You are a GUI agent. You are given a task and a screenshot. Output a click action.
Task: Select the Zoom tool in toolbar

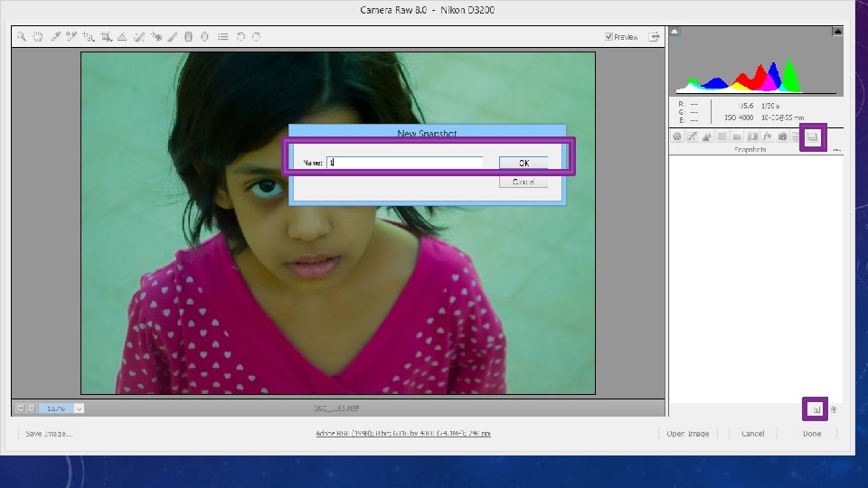pos(22,37)
